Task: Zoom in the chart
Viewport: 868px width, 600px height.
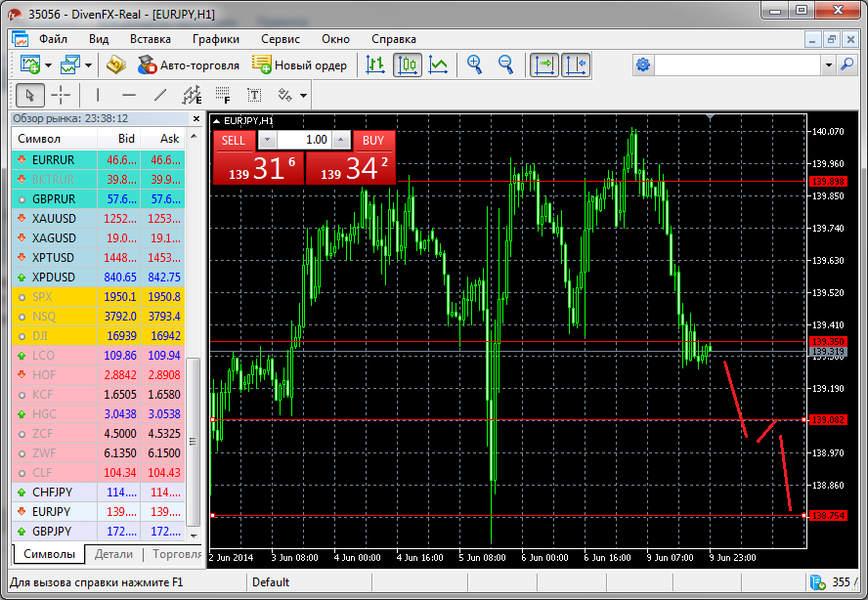Action: point(474,64)
